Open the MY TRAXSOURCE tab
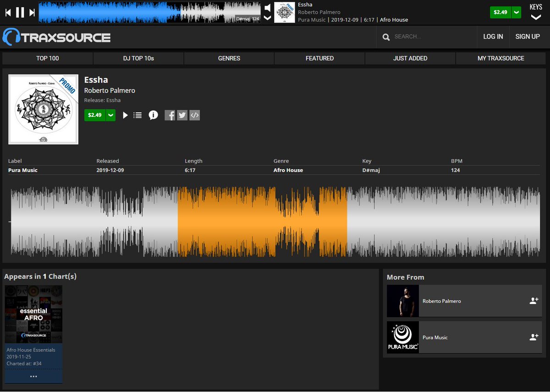 501,58
